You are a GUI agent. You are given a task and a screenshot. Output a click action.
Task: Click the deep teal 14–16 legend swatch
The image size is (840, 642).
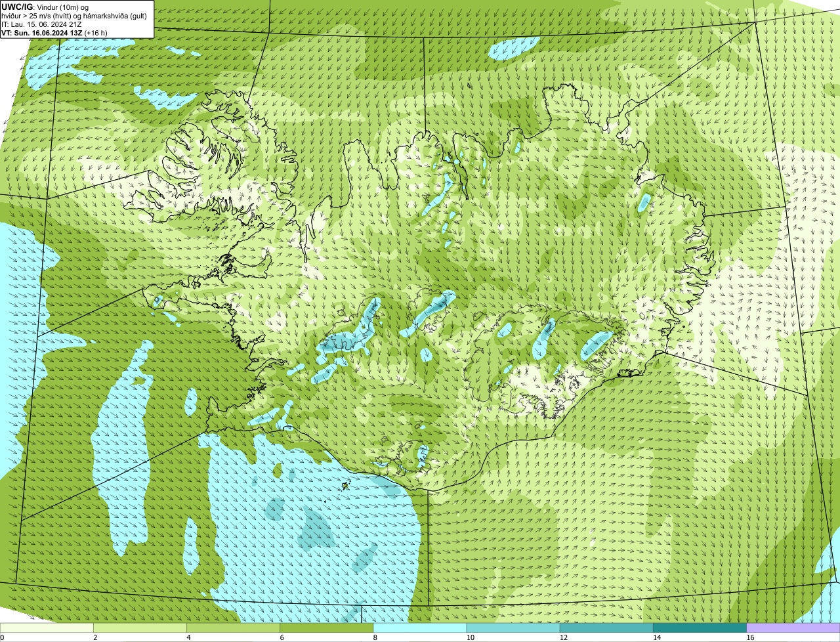(x=700, y=628)
